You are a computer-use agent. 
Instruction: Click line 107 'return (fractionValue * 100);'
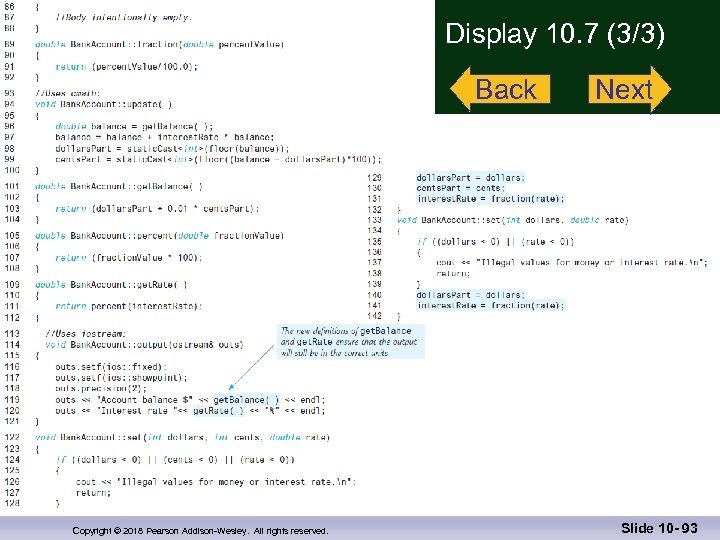tap(129, 258)
